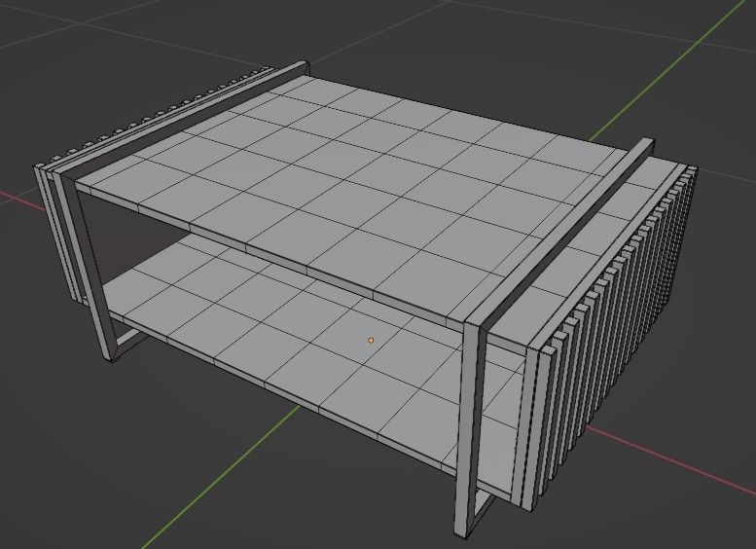Click the right frame's top crossbar

click(559, 232)
